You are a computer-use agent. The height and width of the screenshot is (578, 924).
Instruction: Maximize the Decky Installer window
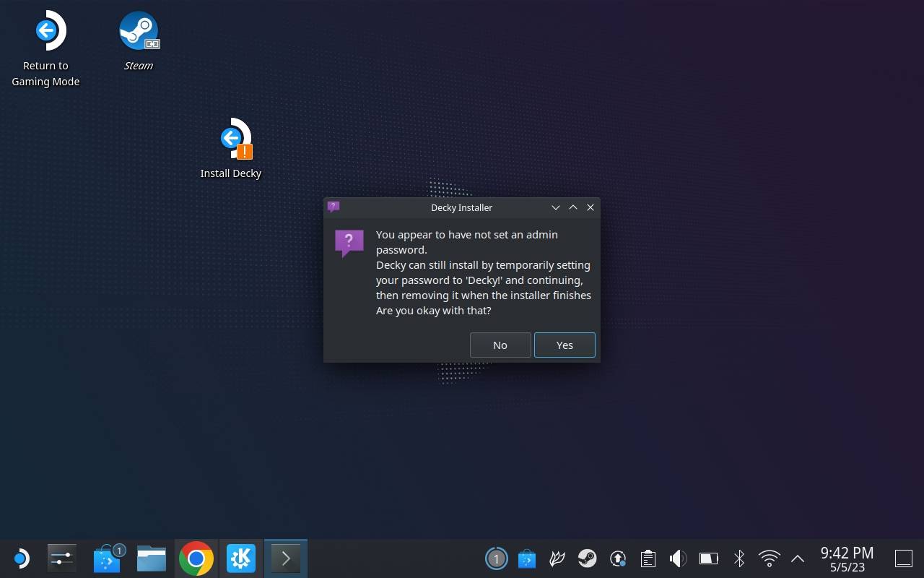pos(573,207)
